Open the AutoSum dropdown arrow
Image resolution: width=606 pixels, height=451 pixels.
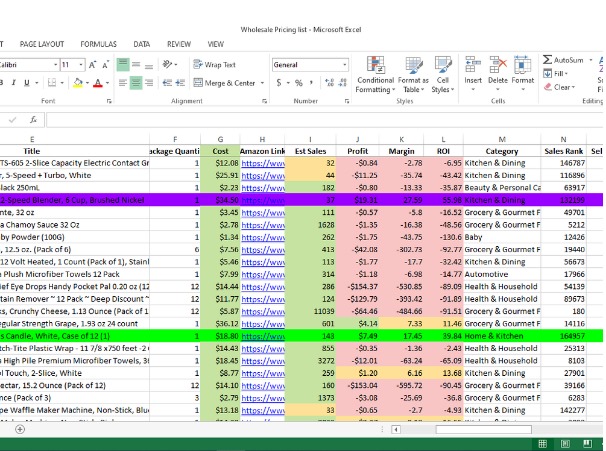tap(591, 60)
